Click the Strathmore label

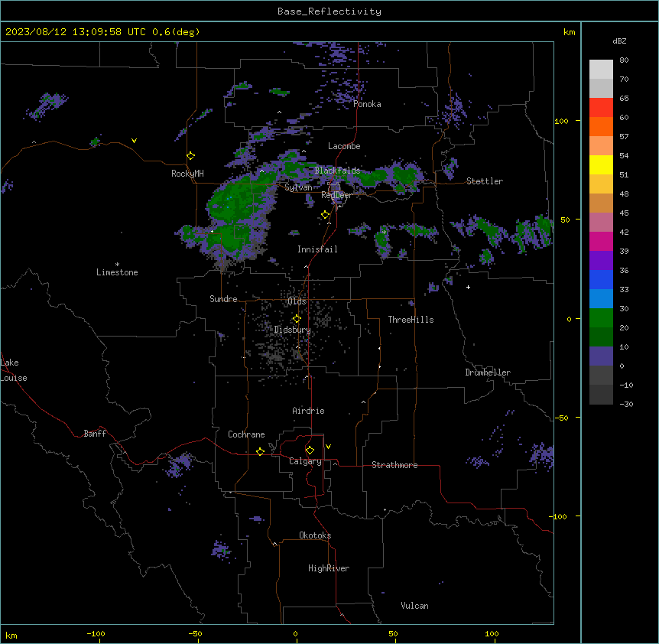click(394, 465)
